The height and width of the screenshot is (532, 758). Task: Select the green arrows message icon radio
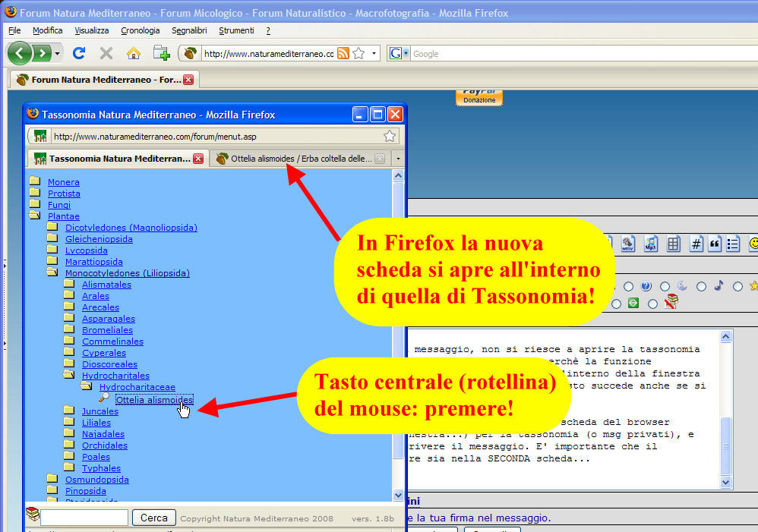pos(617,304)
